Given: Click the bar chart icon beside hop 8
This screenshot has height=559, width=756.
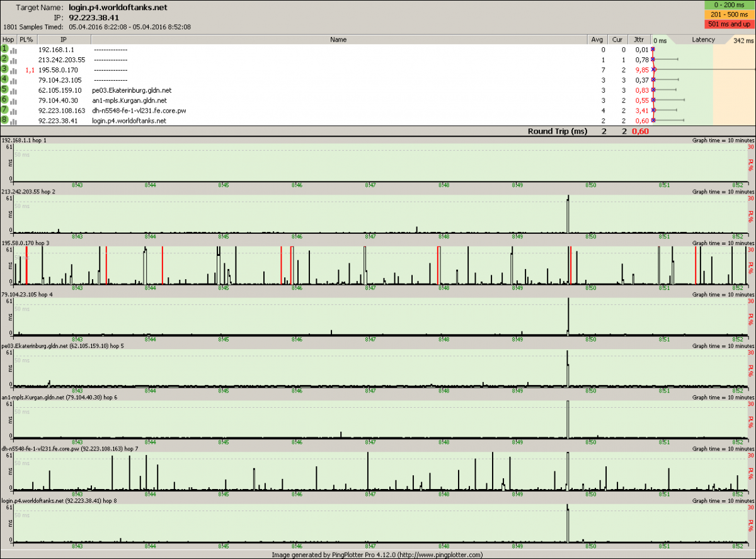Looking at the screenshot, I should 13,121.
